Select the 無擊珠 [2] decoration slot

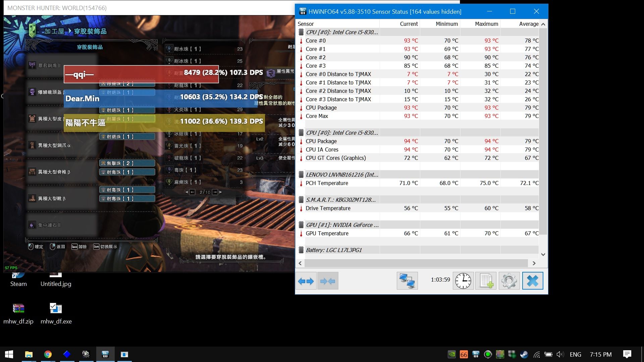tap(127, 163)
